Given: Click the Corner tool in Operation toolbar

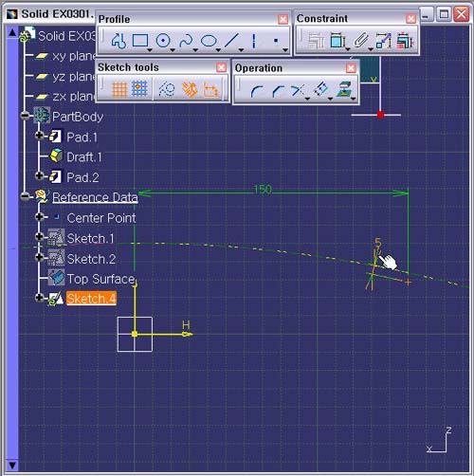Looking at the screenshot, I should pyautogui.click(x=257, y=91).
